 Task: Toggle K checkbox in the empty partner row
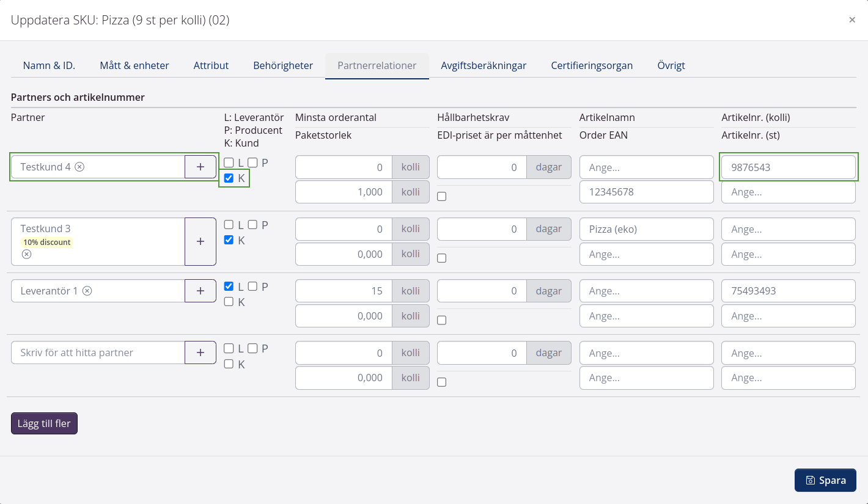229,364
